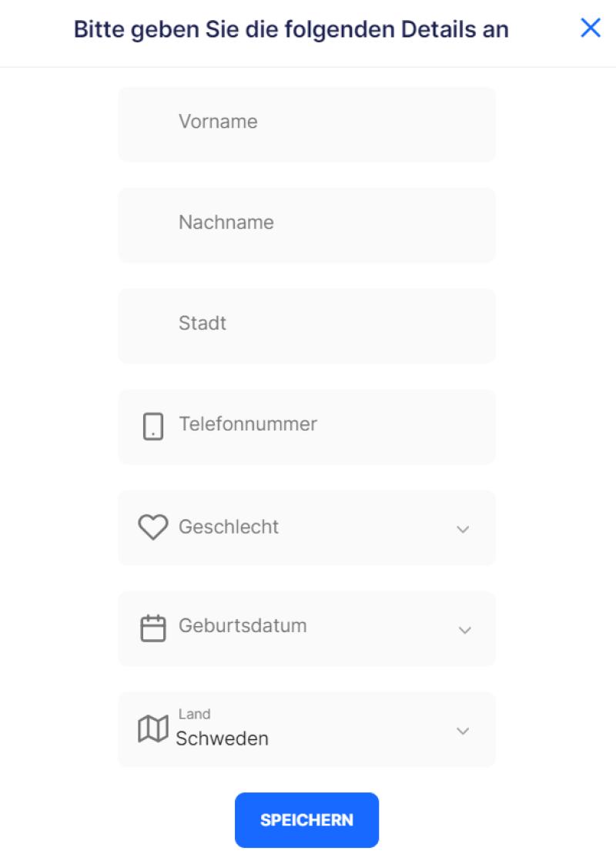
Task: Select the chevron on the Geschlecht field
Action: (462, 529)
